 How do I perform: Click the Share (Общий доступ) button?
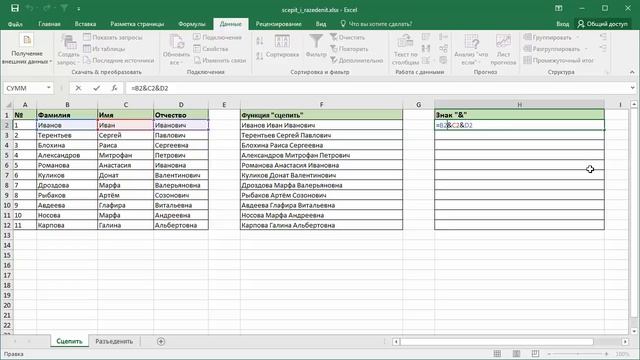coord(602,24)
